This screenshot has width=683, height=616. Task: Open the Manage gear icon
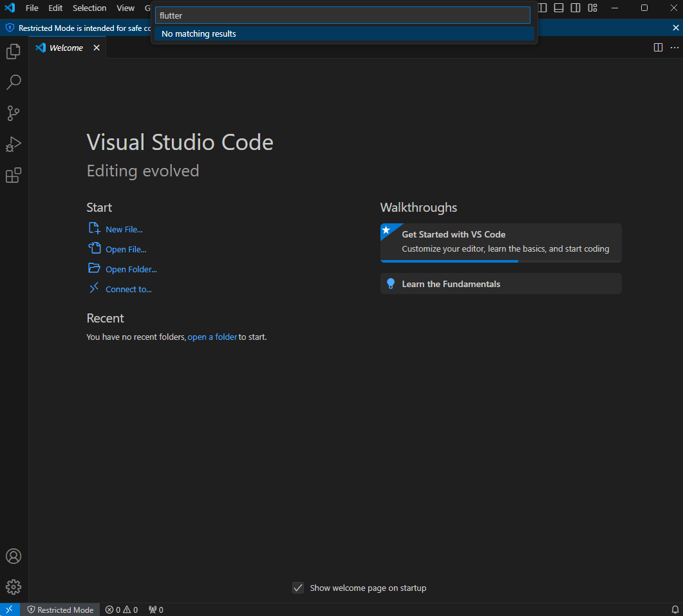(14, 587)
